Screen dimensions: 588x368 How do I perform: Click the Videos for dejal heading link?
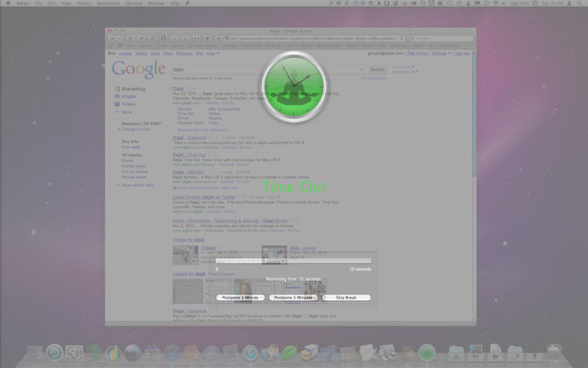(x=188, y=240)
